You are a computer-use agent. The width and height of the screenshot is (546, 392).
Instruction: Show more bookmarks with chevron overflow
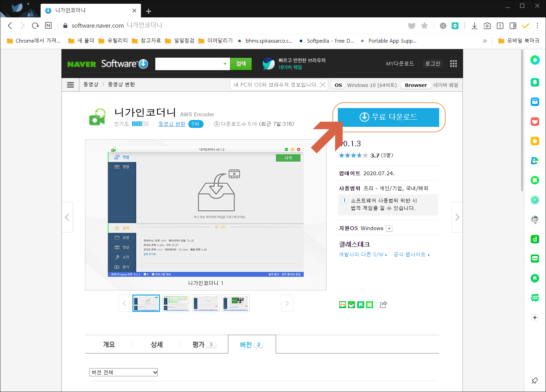click(485, 41)
